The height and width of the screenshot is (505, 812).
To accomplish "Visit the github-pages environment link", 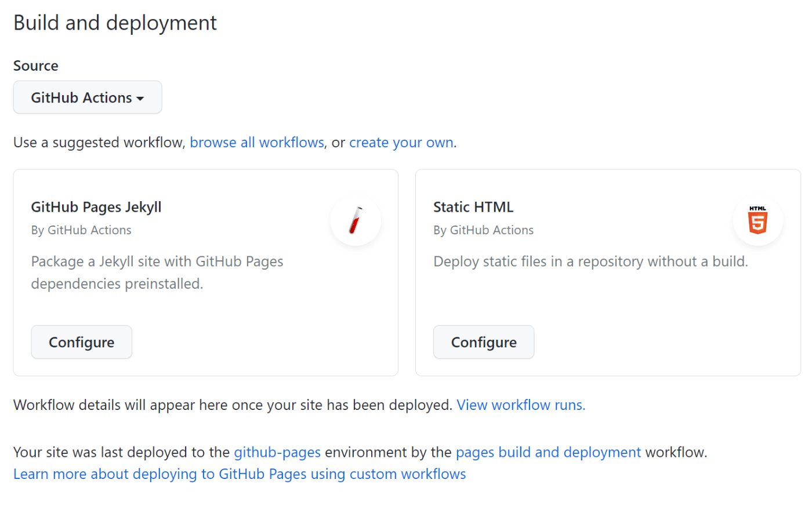I will click(277, 452).
